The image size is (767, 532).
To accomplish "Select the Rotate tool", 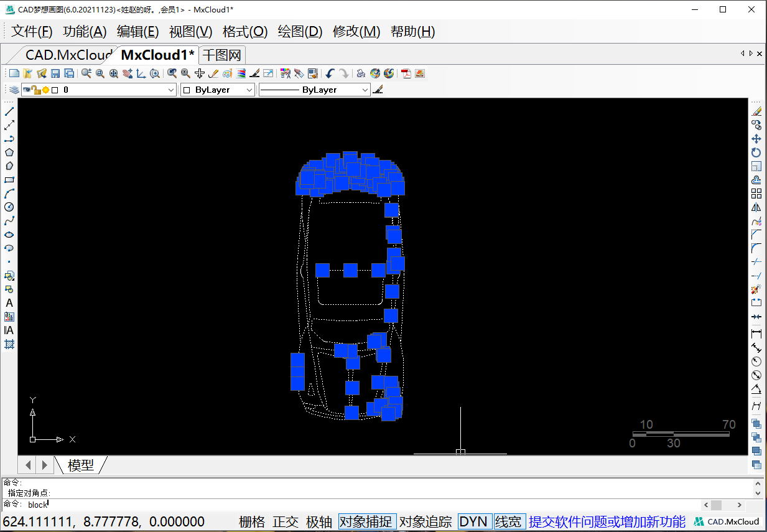I will click(x=756, y=152).
